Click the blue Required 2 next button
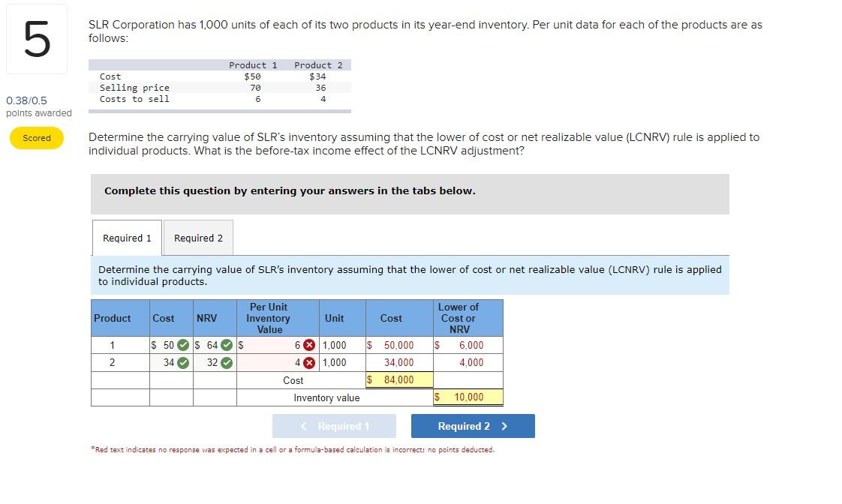Screen dimensions: 842x504 [473, 426]
